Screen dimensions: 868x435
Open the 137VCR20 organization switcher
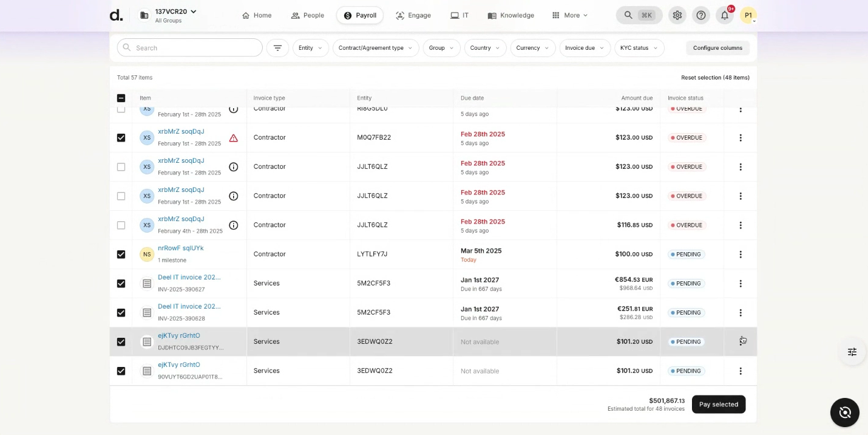click(176, 12)
